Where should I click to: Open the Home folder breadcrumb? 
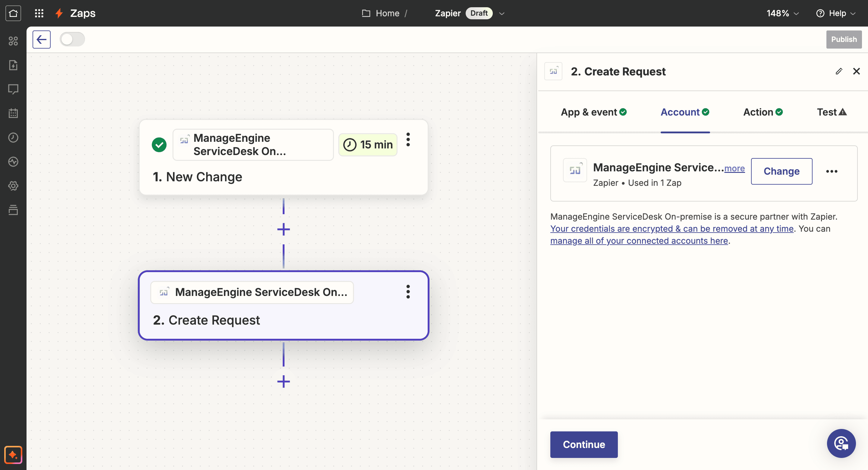381,13
